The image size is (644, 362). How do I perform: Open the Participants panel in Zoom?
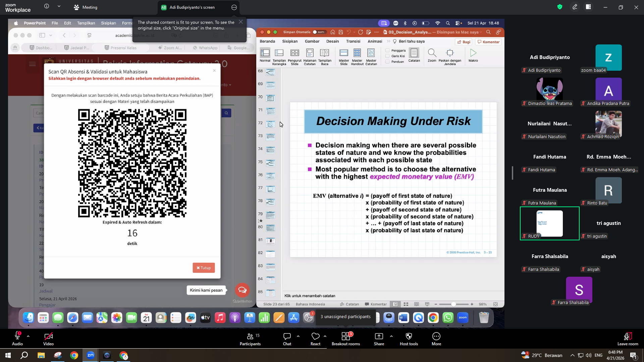click(x=250, y=339)
